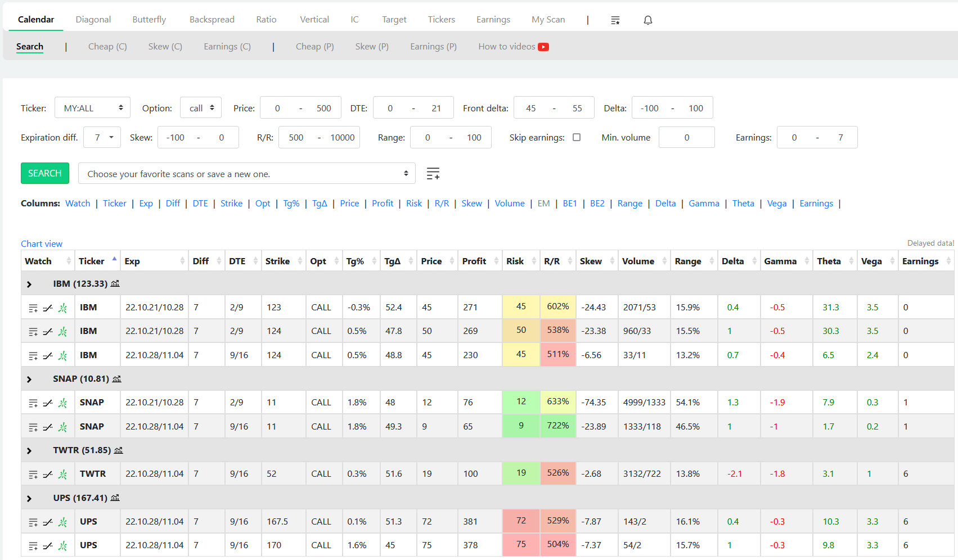Viewport: 958px width, 560px height.
Task: Add IBM 22.10.28/11.04 row to watchlist
Action: (33, 356)
